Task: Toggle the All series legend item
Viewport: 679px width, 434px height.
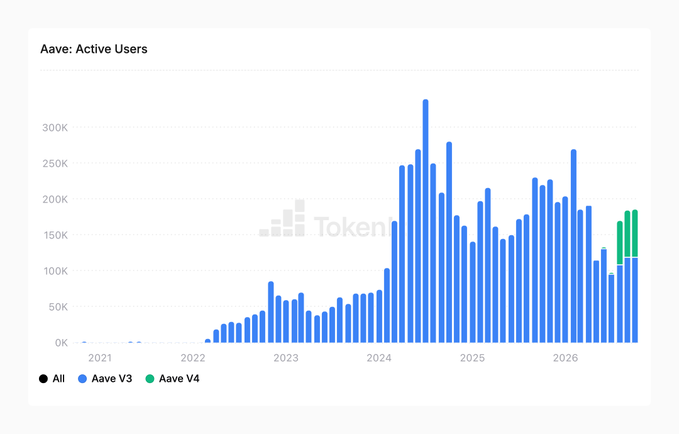Action: [x=52, y=379]
